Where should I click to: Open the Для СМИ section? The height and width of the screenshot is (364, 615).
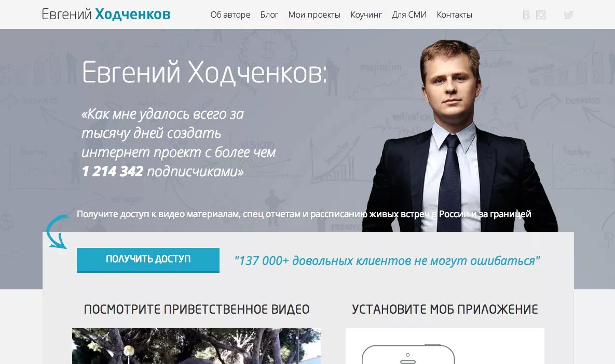click(409, 15)
